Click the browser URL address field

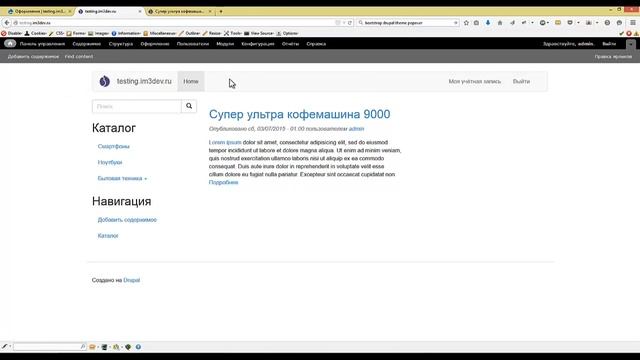[176, 23]
